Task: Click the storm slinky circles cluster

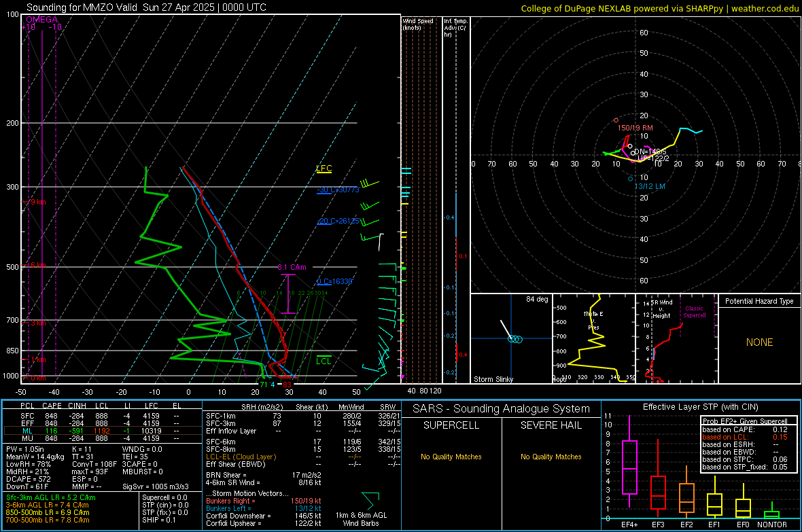Action: [x=515, y=339]
